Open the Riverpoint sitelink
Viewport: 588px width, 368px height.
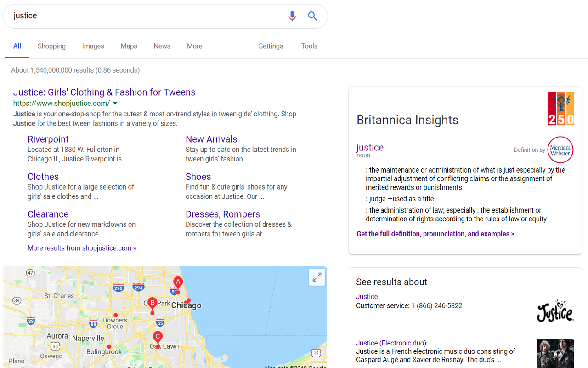[48, 139]
